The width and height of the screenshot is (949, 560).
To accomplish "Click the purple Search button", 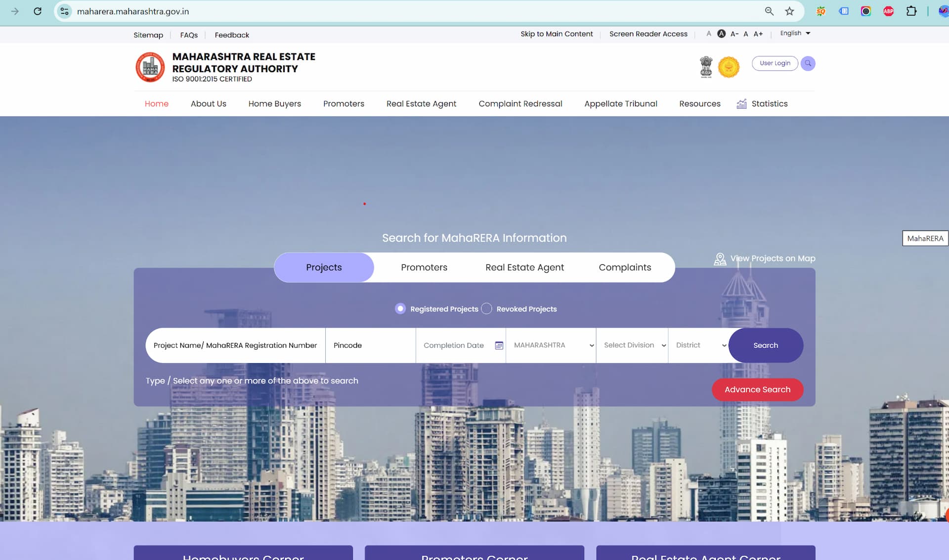I will (766, 345).
